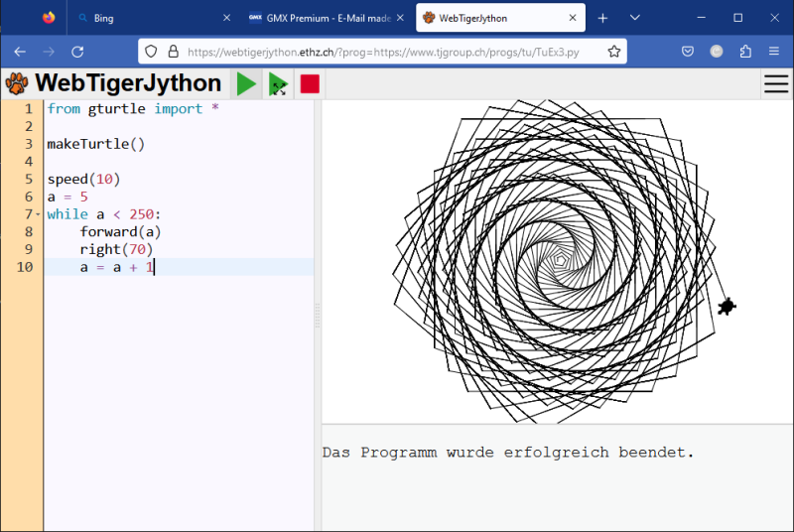Open the Firefox extensions puzzle icon
Screen dimensions: 794x532
click(x=745, y=52)
